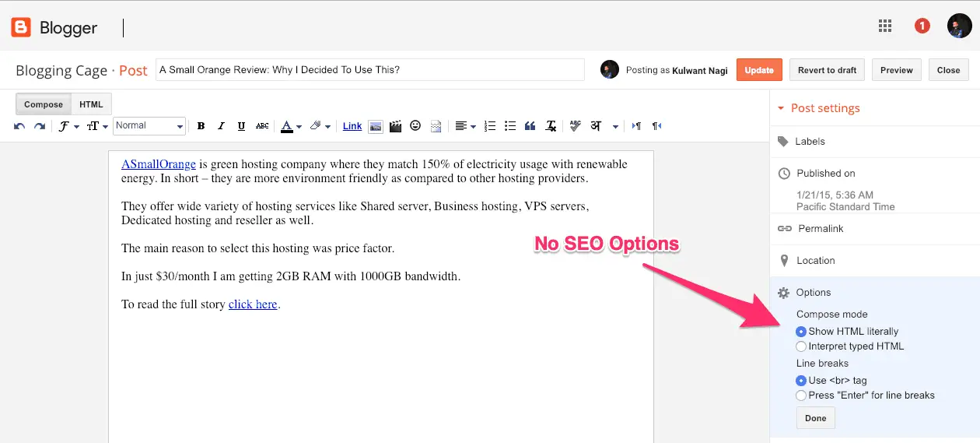Open the text background highlight color picker
Screen dimensions: 980x443
click(320, 126)
